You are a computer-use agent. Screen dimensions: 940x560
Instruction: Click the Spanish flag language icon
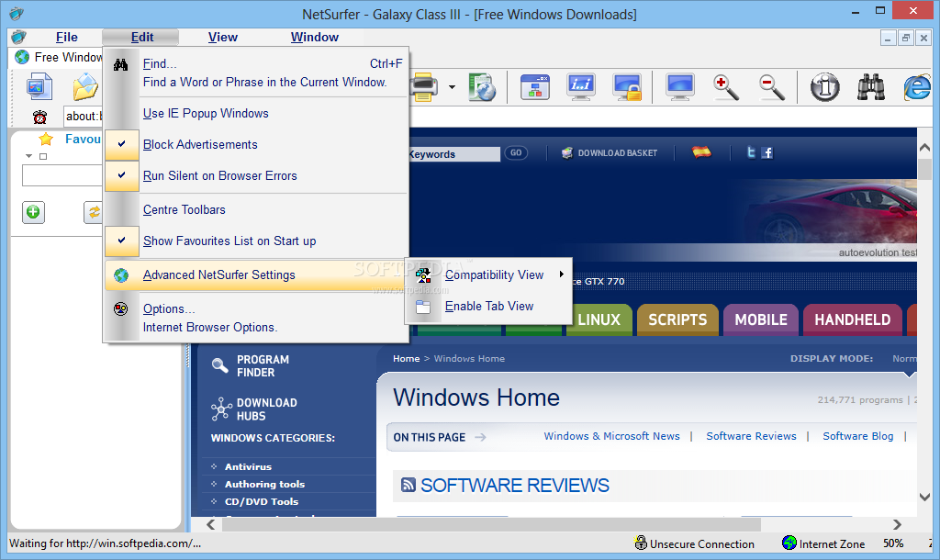pyautogui.click(x=701, y=152)
